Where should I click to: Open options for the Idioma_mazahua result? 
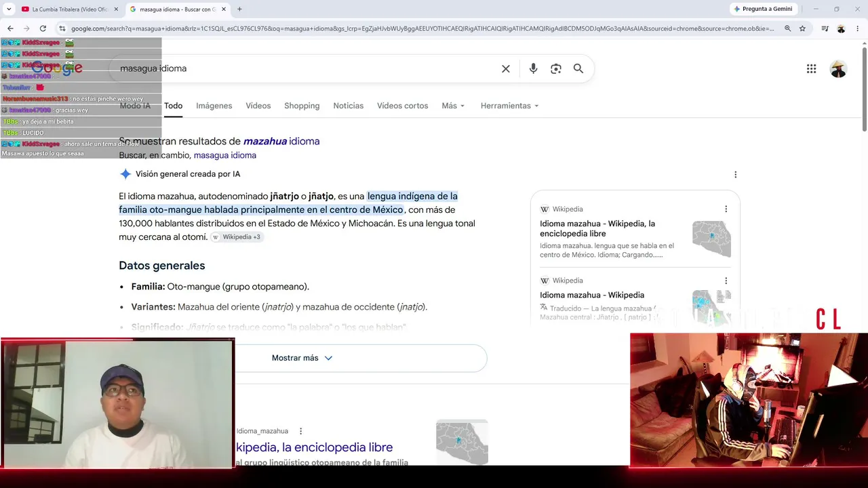(x=300, y=431)
